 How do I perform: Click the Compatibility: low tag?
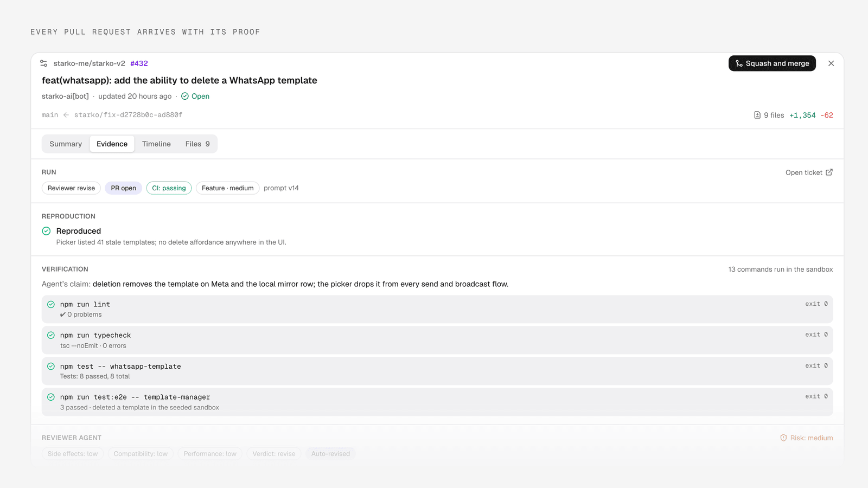141,454
